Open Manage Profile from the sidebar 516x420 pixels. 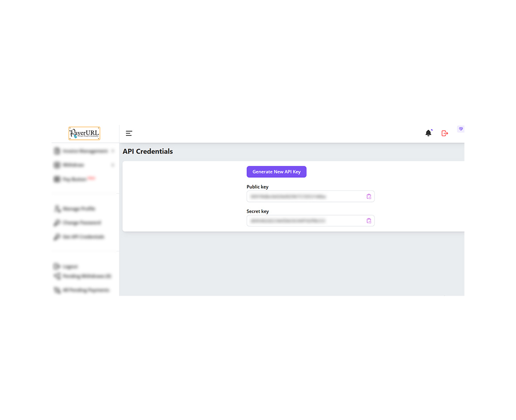click(x=78, y=209)
